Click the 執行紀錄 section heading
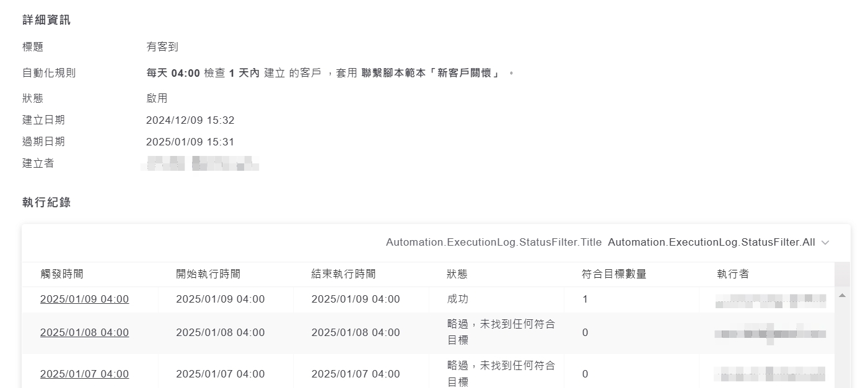Viewport: 868px width, 388px height. pyautogui.click(x=46, y=202)
